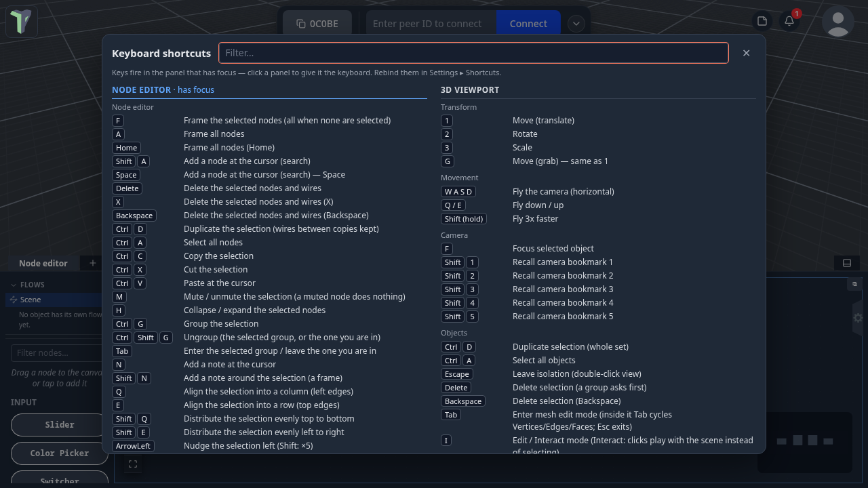Screen dimensions: 868x488
Task: Click 'Fly the camera (horizontal)' text
Action: tap(564, 192)
